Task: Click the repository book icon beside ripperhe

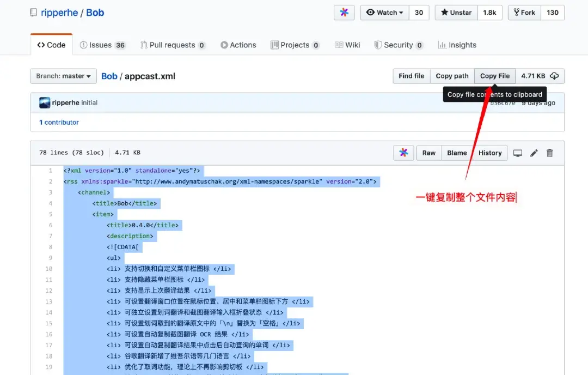Action: pos(32,12)
